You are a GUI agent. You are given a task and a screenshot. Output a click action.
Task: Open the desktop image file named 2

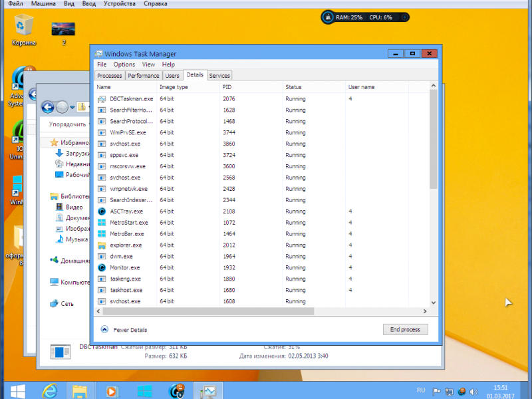[x=63, y=33]
